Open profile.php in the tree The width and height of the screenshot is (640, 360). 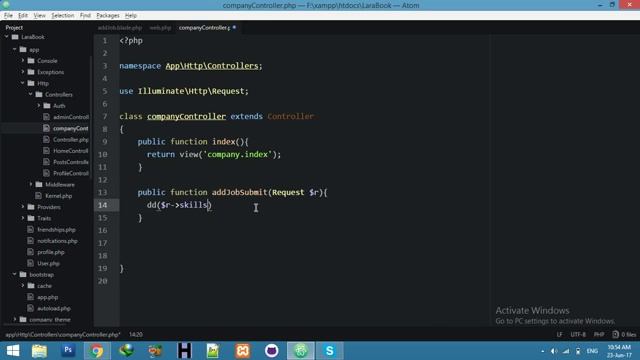[51, 252]
